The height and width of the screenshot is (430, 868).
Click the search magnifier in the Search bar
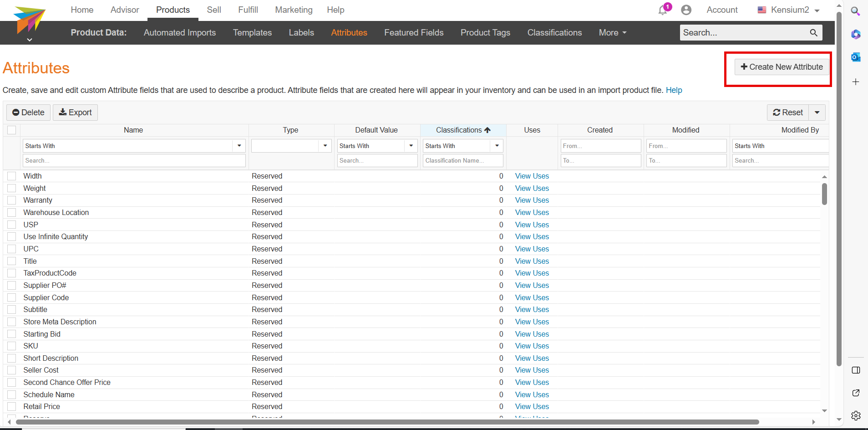[813, 32]
